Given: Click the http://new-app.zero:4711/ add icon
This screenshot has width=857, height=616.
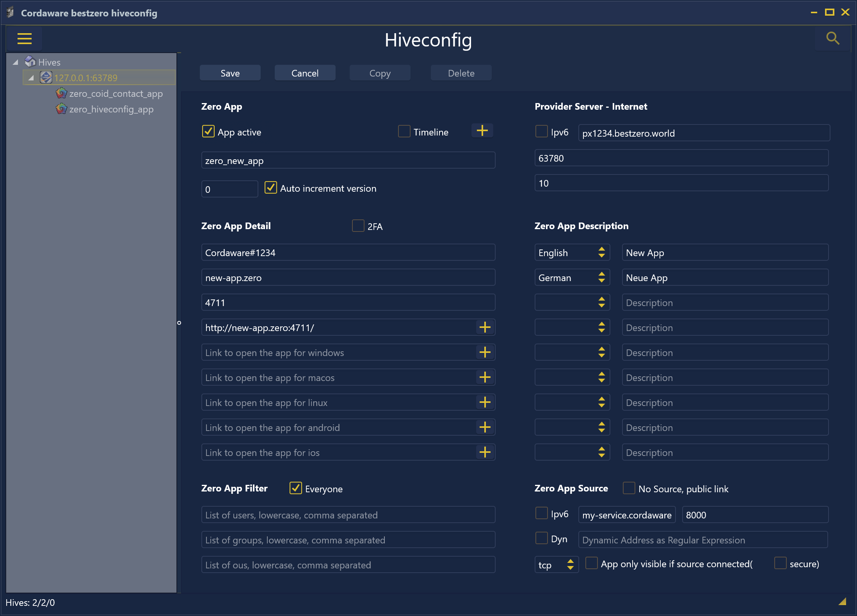Looking at the screenshot, I should (484, 327).
